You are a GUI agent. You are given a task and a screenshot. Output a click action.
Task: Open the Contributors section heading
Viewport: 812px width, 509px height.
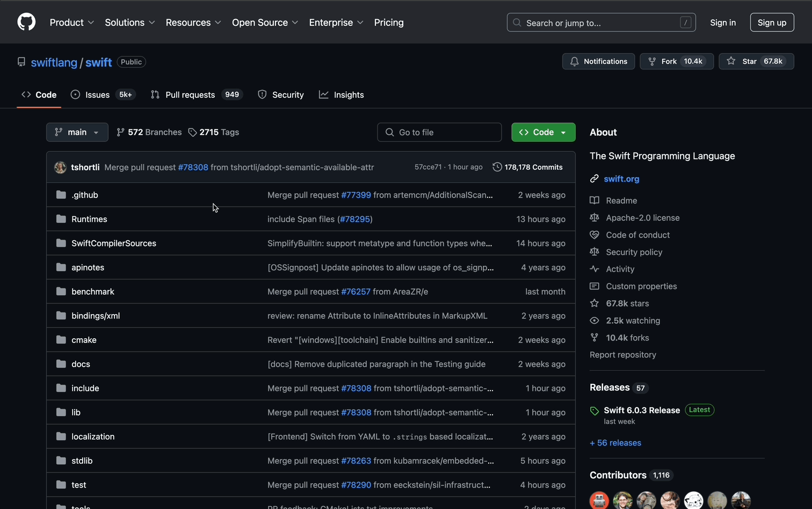coord(618,475)
